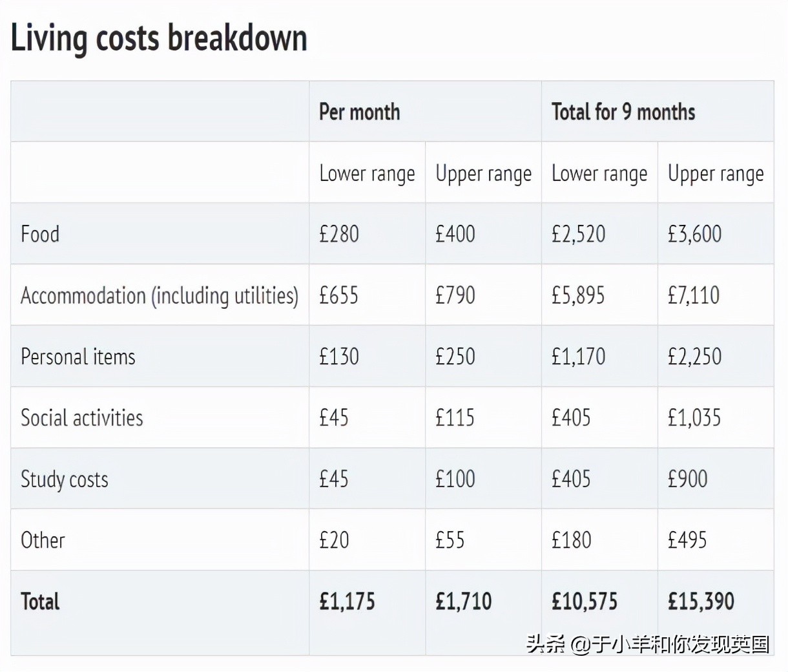This screenshot has width=788, height=672.
Task: Click the £1,035 social activities cell
Action: [x=694, y=417]
